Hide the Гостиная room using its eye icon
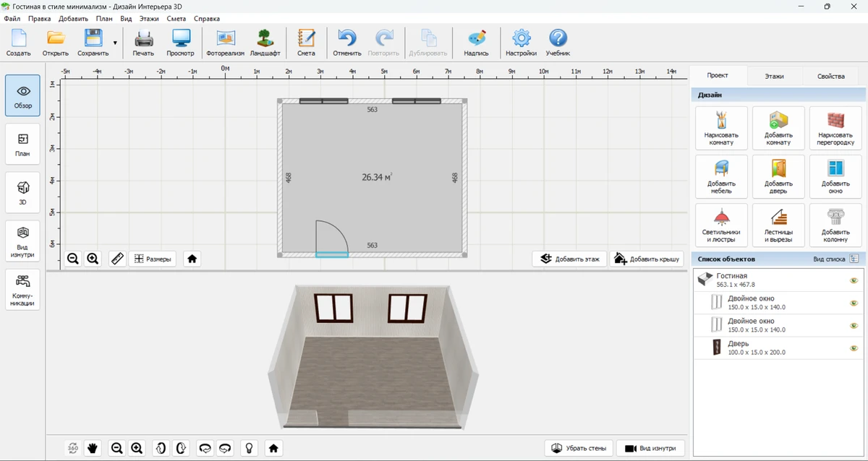This screenshot has width=868, height=461. tap(854, 280)
